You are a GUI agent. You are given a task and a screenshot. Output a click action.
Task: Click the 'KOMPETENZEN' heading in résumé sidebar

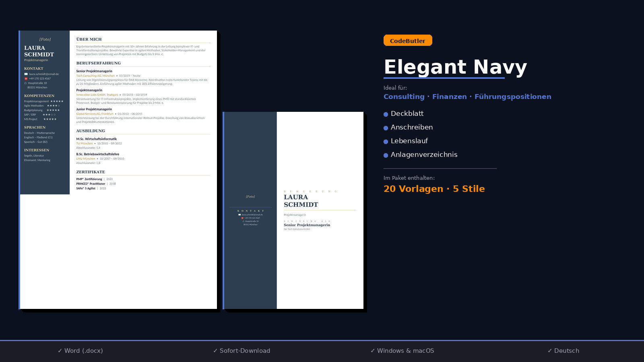coord(39,96)
